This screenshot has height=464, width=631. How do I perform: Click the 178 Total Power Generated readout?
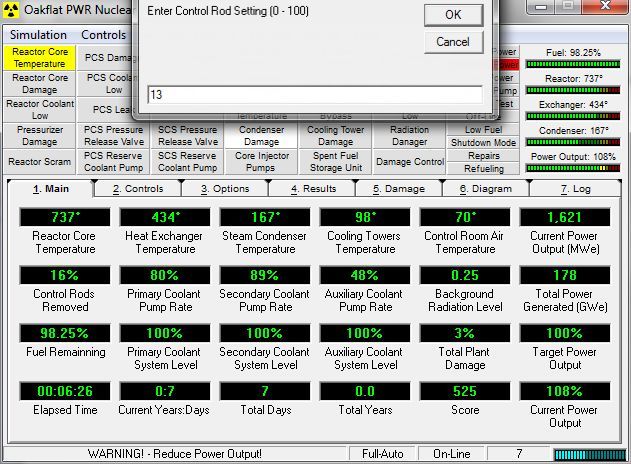(x=565, y=275)
